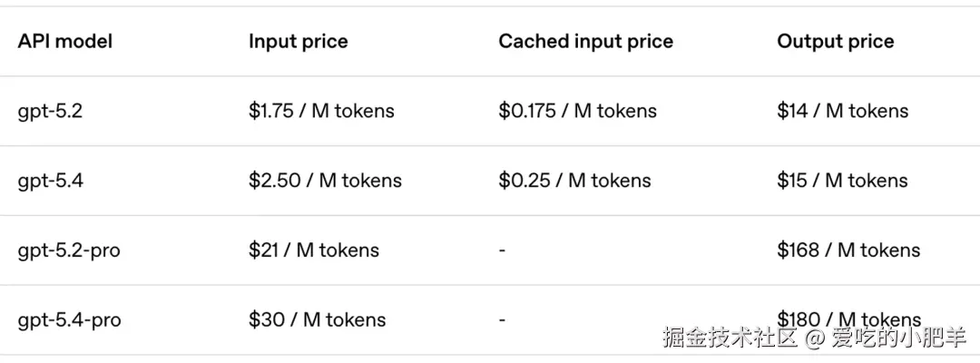This screenshot has height=363, width=980.
Task: Click the $0.175 / M tokens cached price
Action: click(577, 112)
